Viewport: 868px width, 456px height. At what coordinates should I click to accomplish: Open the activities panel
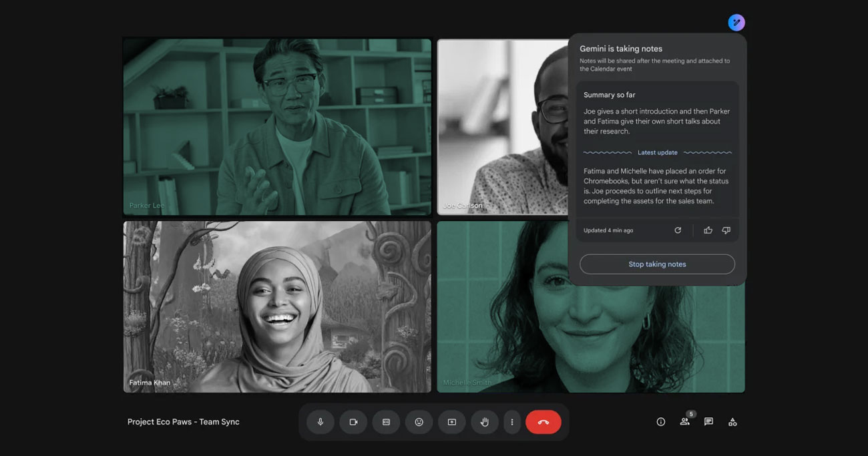tap(732, 422)
